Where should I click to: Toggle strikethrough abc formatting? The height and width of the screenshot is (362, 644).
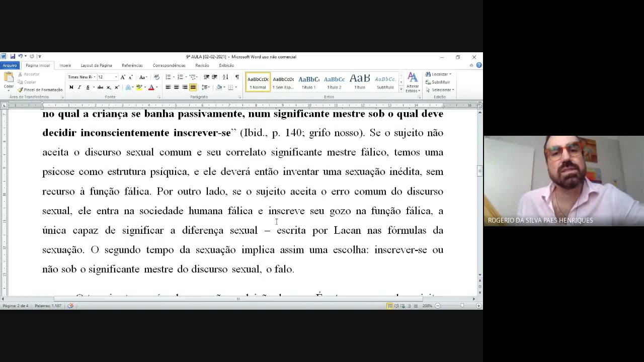(x=100, y=87)
